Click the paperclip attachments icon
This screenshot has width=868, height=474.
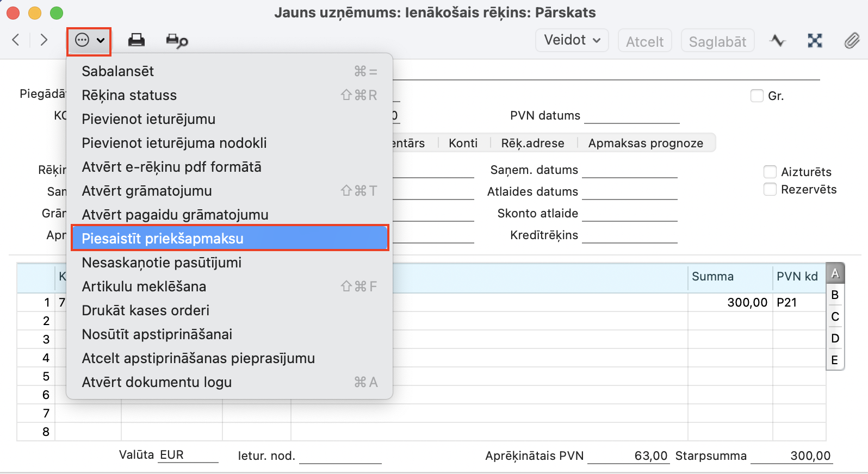851,41
